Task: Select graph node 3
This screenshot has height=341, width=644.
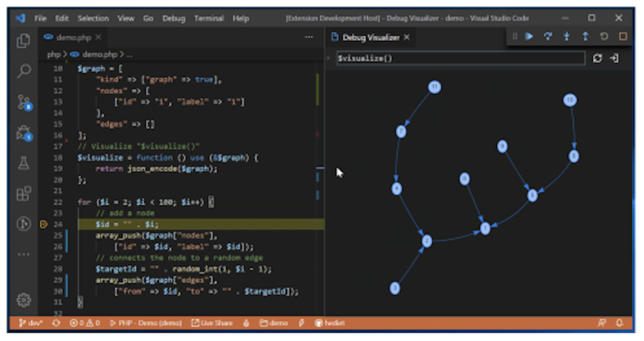Action: pyautogui.click(x=394, y=288)
